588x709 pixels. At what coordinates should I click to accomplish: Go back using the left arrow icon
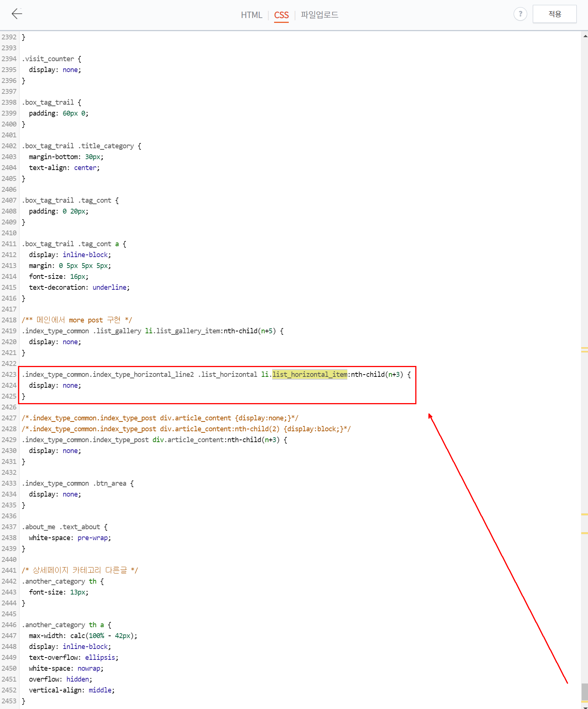[17, 14]
